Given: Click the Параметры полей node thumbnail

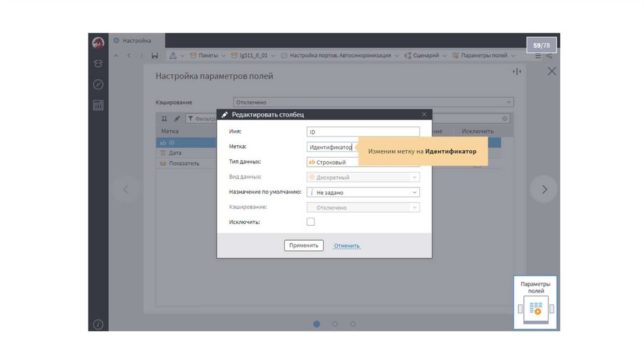Looking at the screenshot, I should tap(536, 303).
